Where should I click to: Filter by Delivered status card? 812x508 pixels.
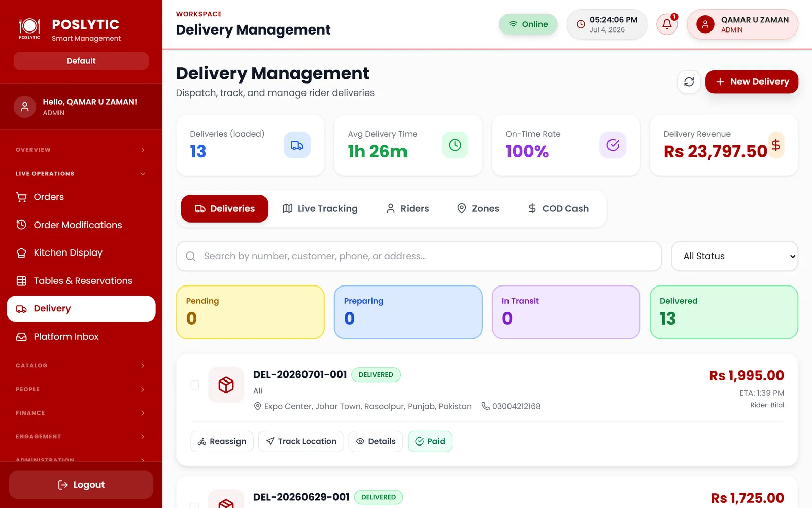[724, 312]
